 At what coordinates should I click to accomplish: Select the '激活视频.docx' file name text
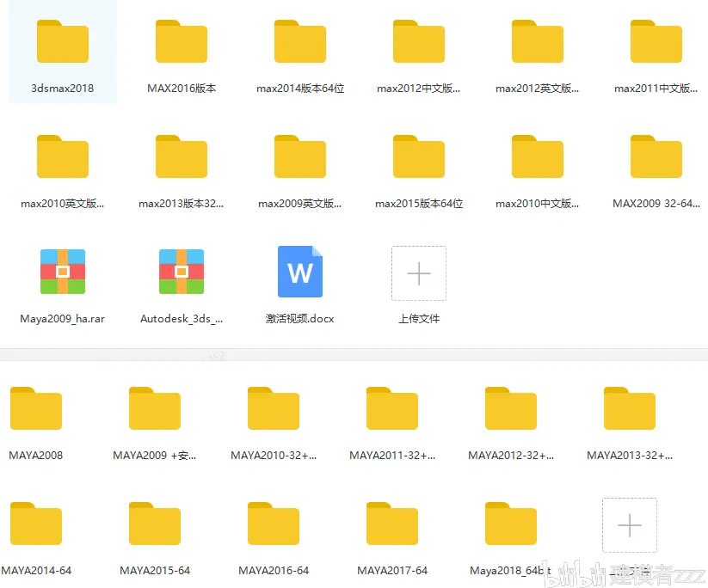coord(300,319)
